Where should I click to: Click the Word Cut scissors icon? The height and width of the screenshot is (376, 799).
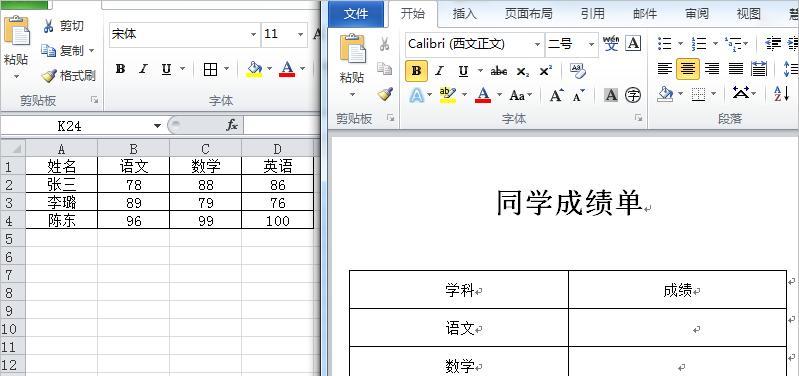pos(384,44)
